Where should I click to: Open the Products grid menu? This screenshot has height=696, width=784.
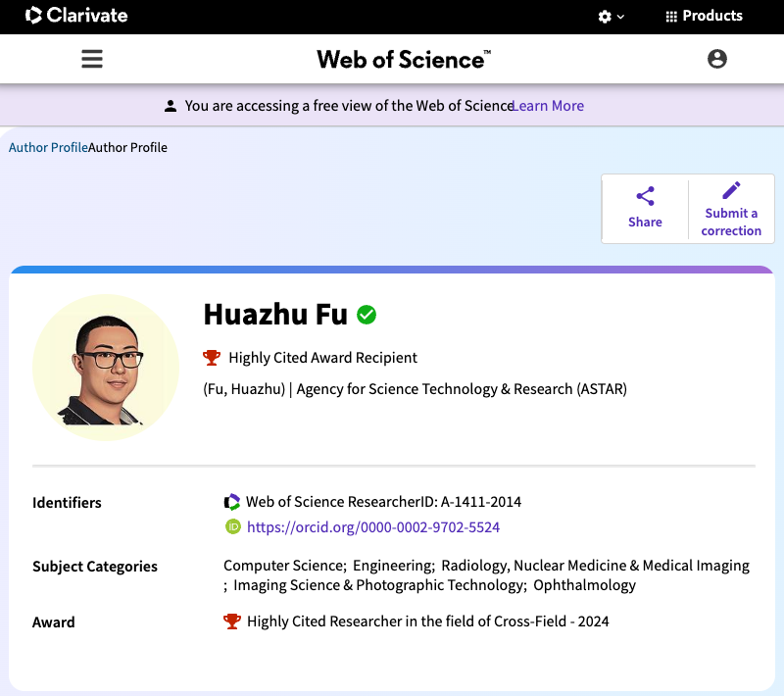pos(704,16)
